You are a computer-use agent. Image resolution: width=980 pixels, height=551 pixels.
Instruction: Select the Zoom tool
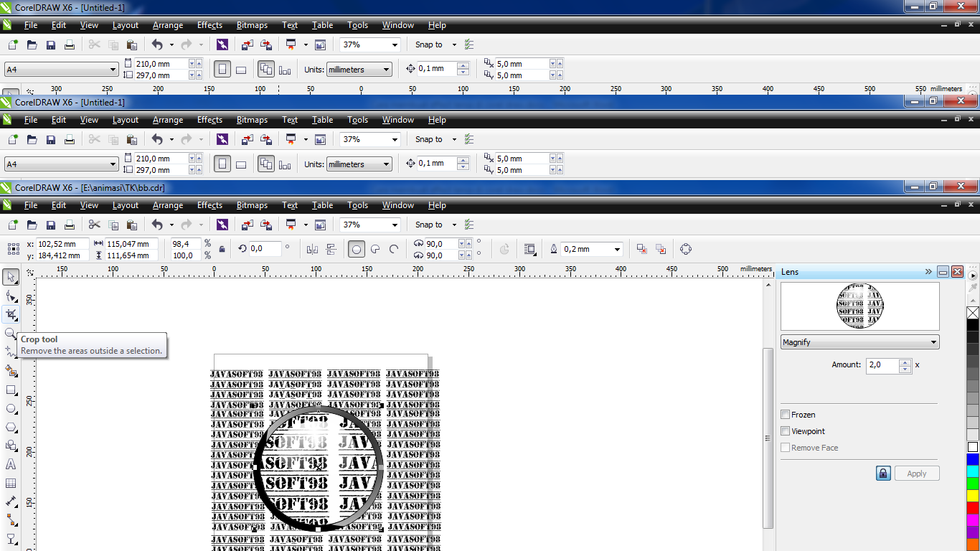pyautogui.click(x=10, y=334)
